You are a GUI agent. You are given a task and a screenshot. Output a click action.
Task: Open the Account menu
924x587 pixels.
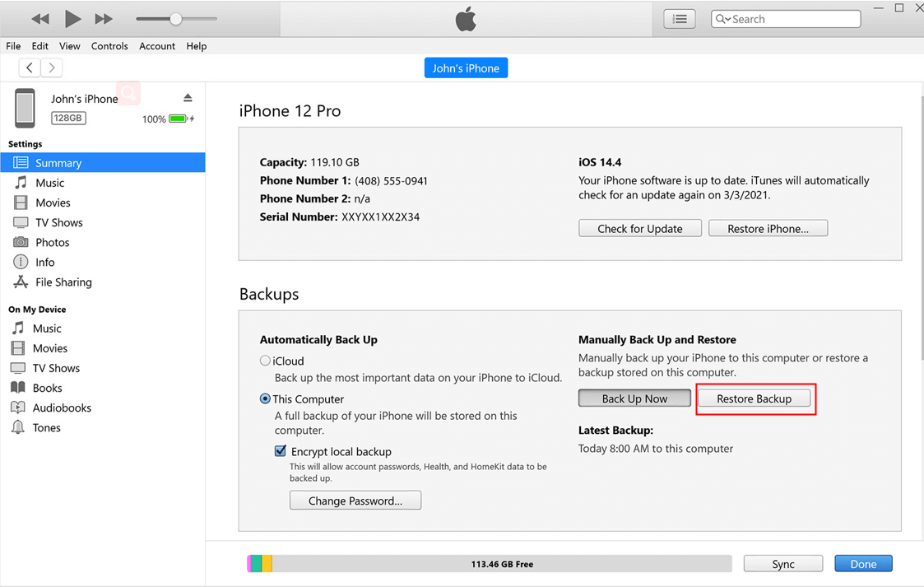(156, 46)
